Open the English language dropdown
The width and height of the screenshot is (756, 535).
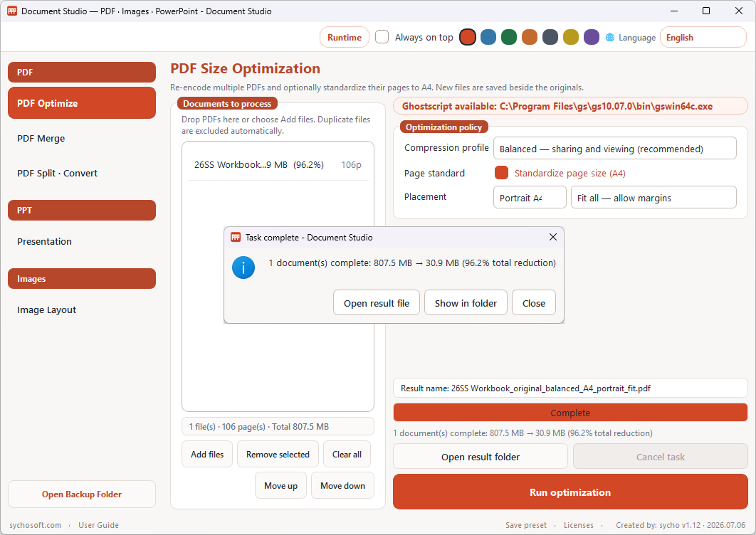click(x=703, y=38)
